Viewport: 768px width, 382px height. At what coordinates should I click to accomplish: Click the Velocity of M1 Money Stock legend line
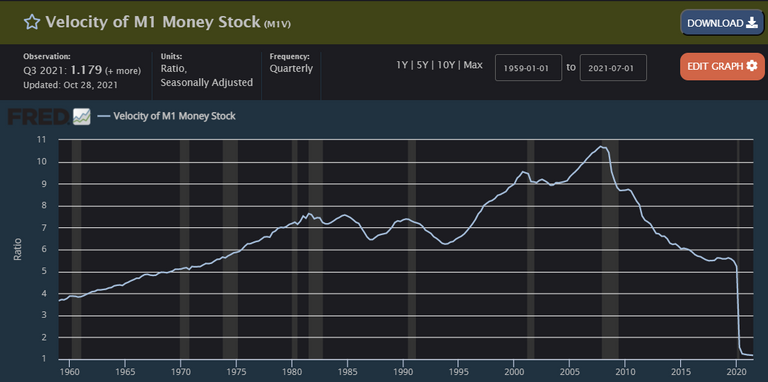coord(103,117)
